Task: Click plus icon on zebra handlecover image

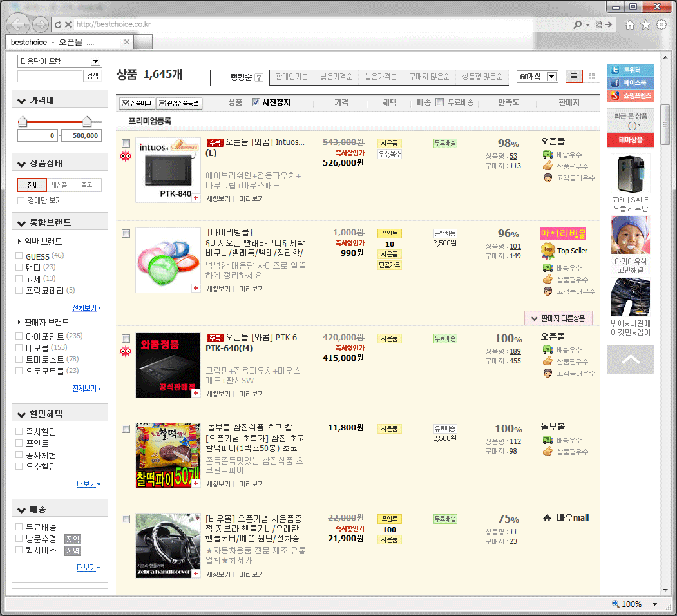Action: (x=196, y=573)
